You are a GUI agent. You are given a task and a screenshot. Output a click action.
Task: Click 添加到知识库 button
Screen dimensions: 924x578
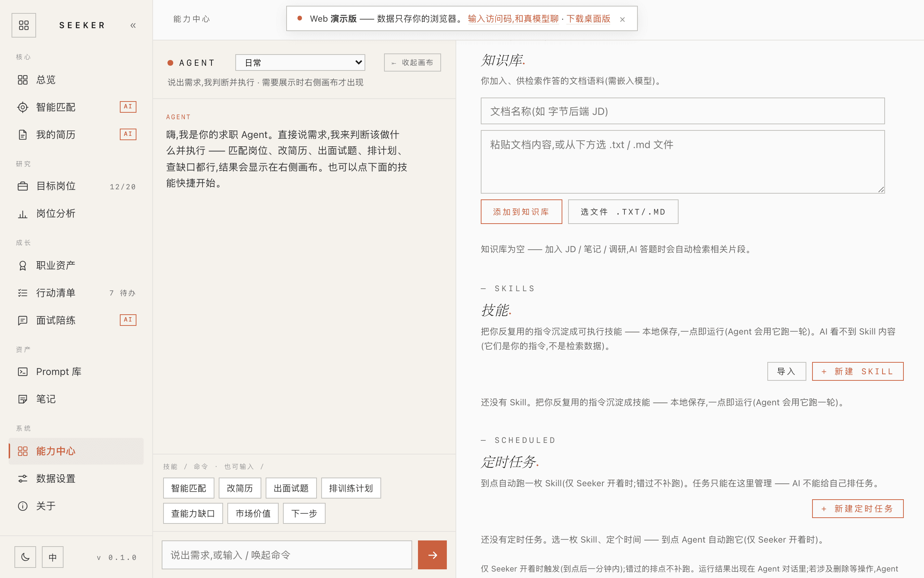pyautogui.click(x=521, y=212)
